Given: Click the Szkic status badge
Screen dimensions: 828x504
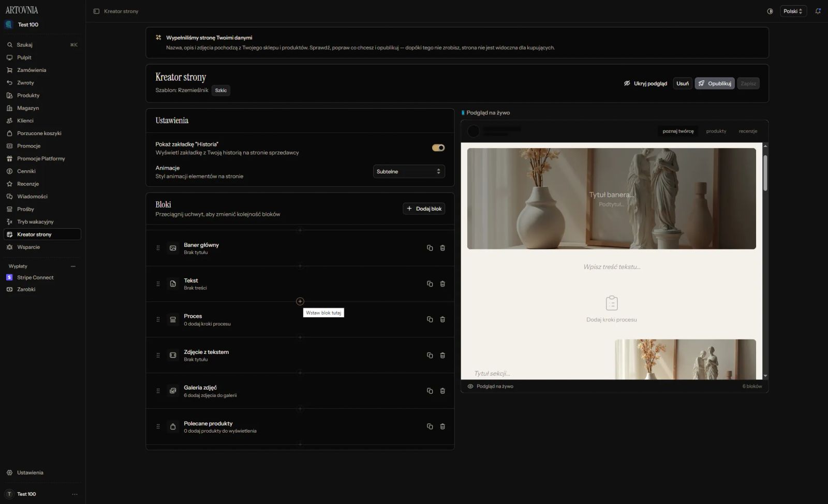Looking at the screenshot, I should click(x=221, y=91).
